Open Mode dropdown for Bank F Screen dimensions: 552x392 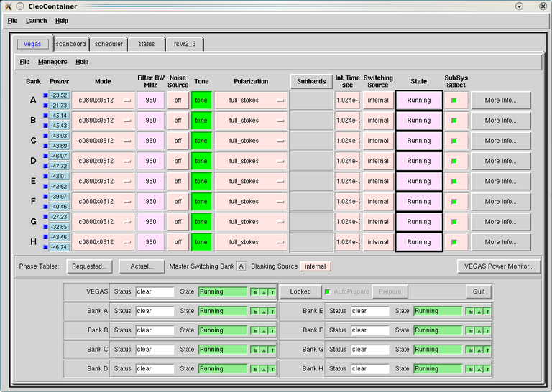(x=103, y=202)
